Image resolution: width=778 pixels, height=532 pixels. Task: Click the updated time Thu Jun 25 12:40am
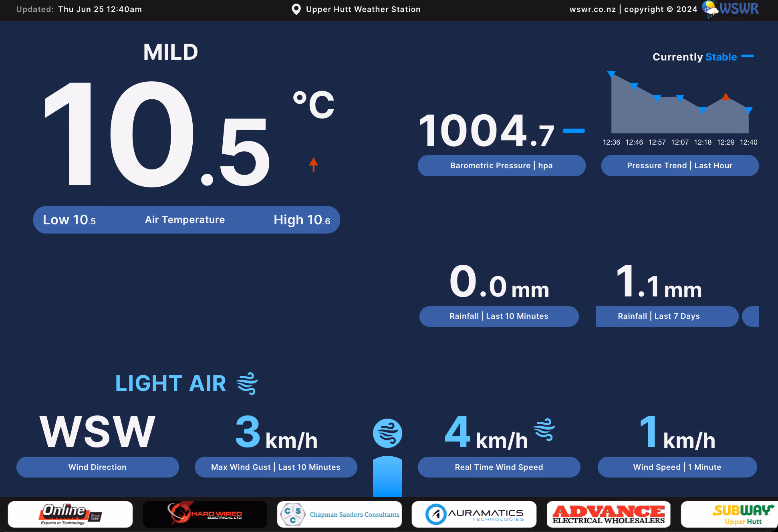pyautogui.click(x=100, y=9)
